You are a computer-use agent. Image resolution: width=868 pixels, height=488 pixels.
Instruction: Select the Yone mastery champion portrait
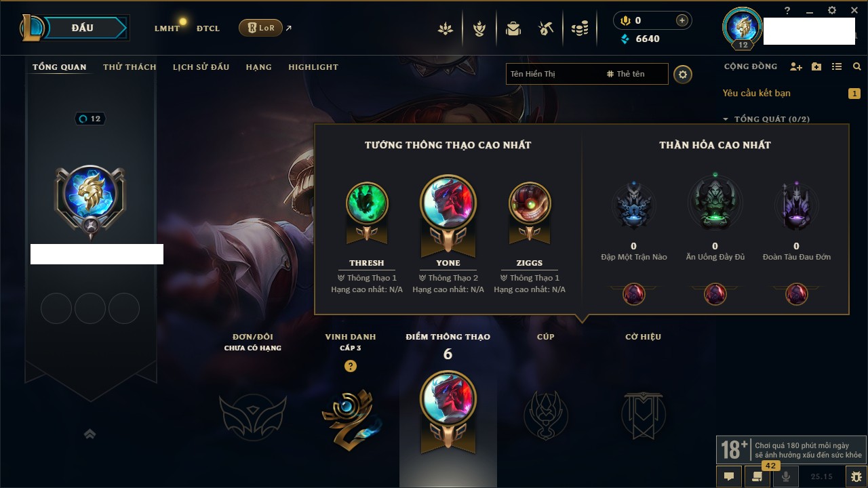pos(448,204)
